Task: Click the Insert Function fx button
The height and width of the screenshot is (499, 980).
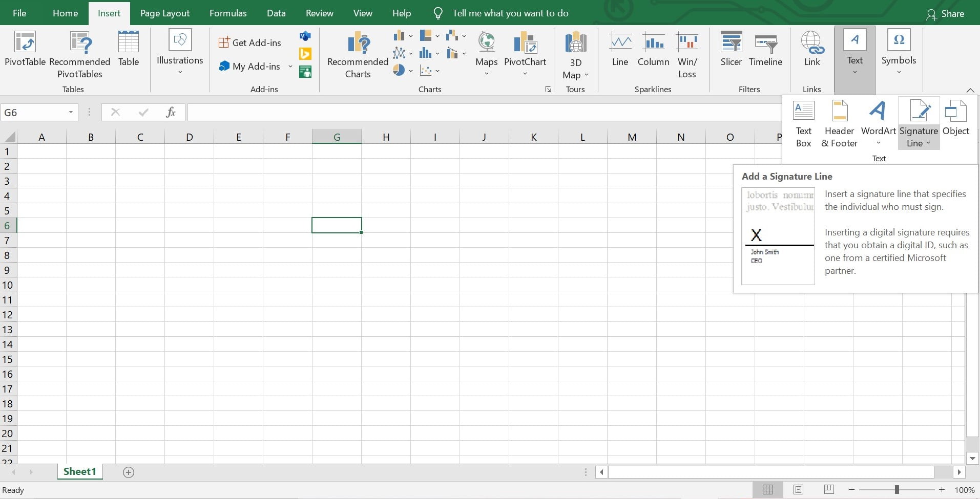Action: tap(171, 112)
